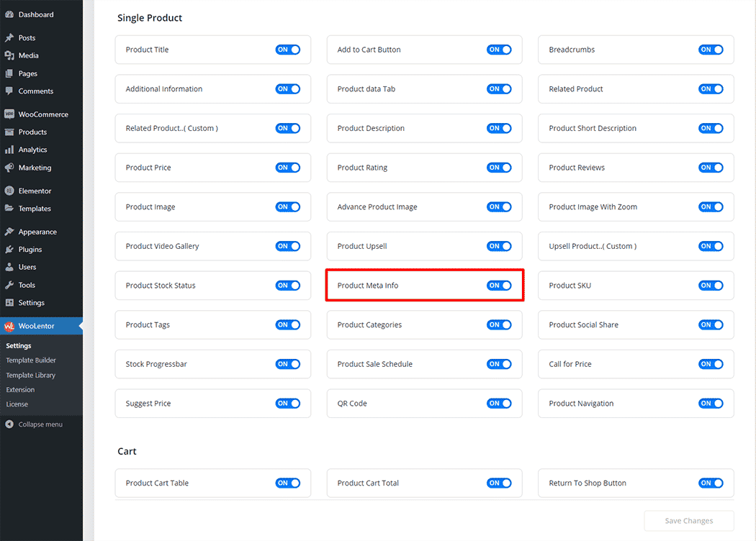This screenshot has width=756, height=541.
Task: Click the Posts pushpin icon
Action: pyautogui.click(x=9, y=38)
